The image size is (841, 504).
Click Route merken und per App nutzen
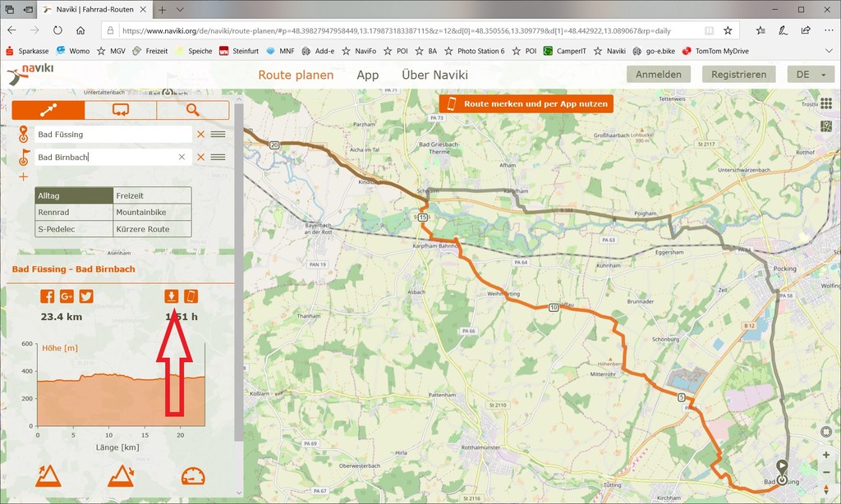pos(526,104)
